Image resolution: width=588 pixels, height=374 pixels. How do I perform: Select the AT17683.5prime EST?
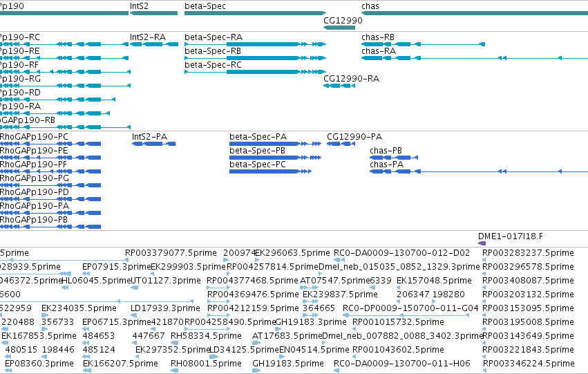pos(256,343)
